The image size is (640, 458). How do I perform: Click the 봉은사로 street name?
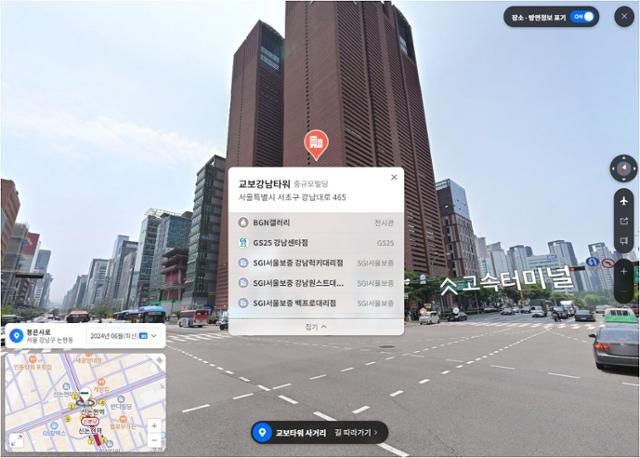click(x=38, y=332)
